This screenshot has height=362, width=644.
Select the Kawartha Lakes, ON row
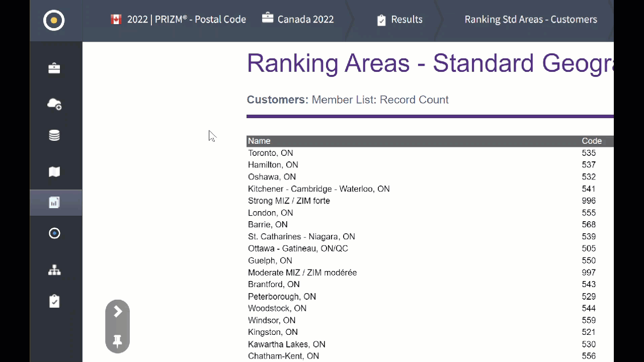click(430, 344)
